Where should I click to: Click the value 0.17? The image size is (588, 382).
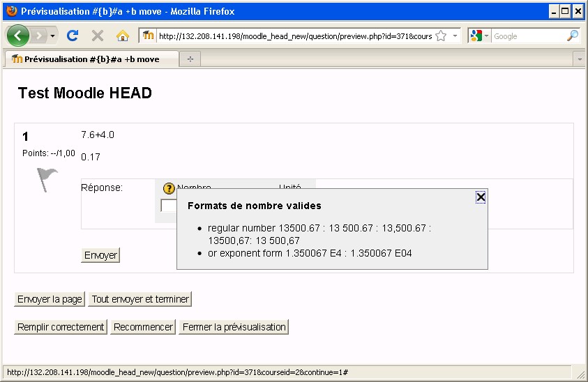[x=91, y=157]
